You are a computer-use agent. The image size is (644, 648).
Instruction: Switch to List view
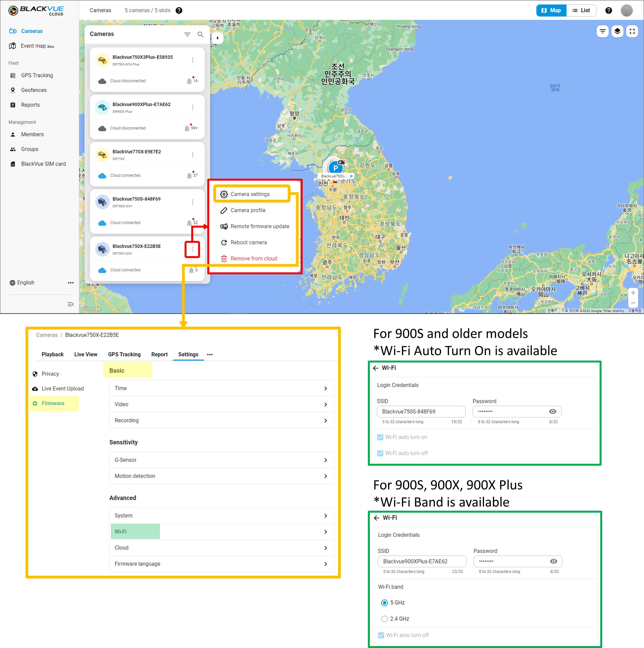tap(581, 10)
